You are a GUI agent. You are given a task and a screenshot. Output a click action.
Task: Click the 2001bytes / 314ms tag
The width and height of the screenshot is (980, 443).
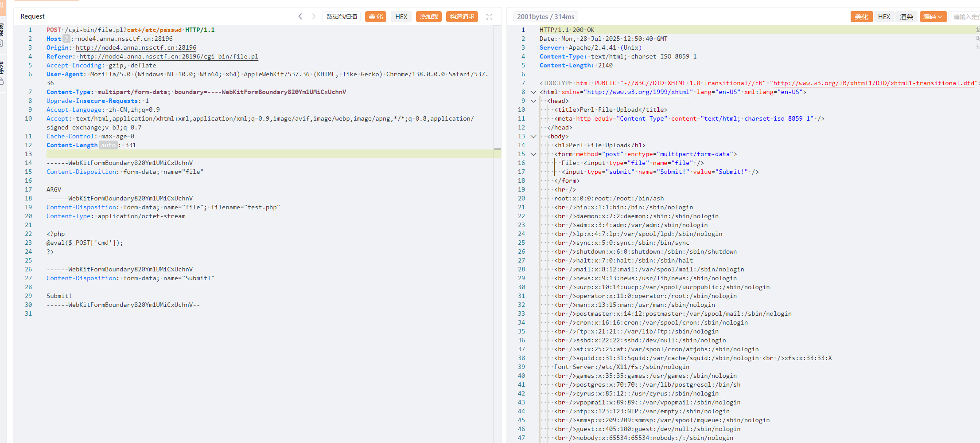click(545, 16)
